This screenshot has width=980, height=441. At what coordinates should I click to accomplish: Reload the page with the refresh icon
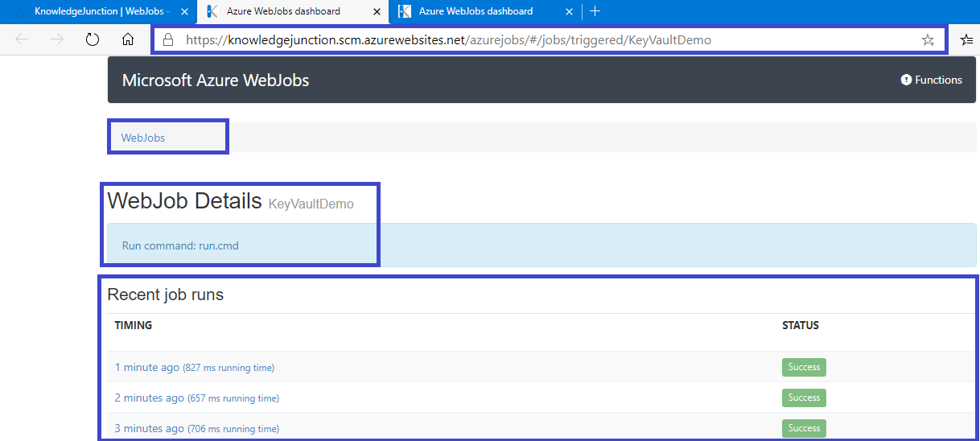click(93, 39)
